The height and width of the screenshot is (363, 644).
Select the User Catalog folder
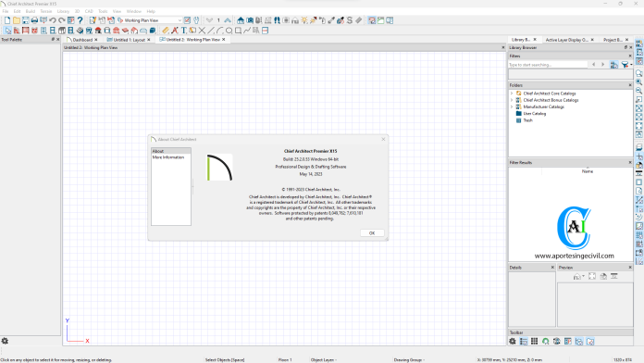point(534,114)
